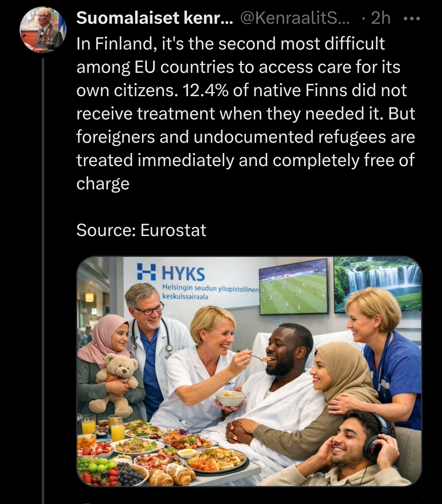442x504 pixels.
Task: Open the post via the 2h timestamp
Action: pos(381,18)
